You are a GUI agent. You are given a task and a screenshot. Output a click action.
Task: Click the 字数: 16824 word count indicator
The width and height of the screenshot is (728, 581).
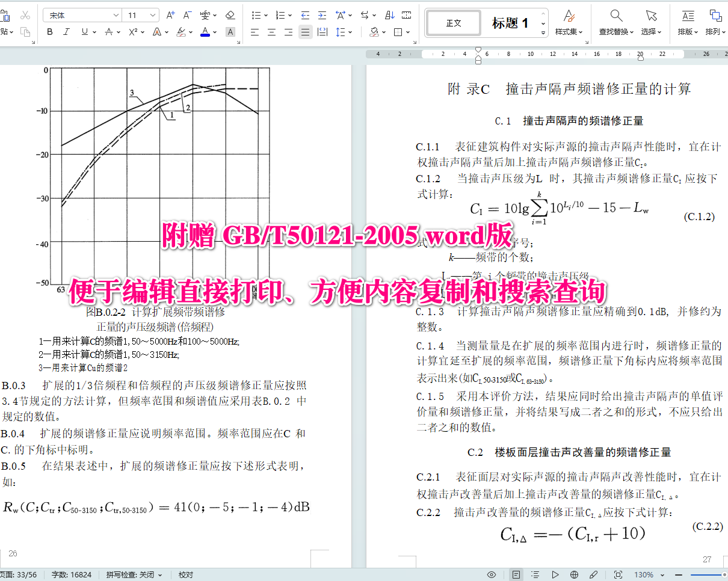72,574
